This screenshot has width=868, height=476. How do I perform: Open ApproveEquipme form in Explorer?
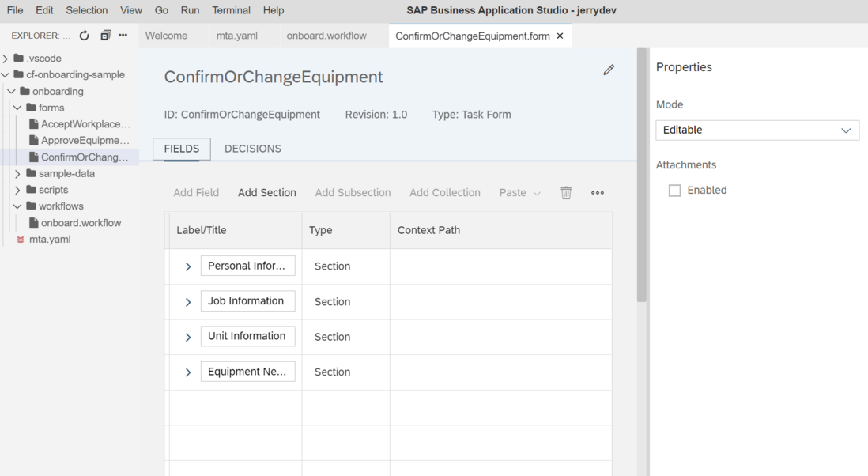point(85,140)
